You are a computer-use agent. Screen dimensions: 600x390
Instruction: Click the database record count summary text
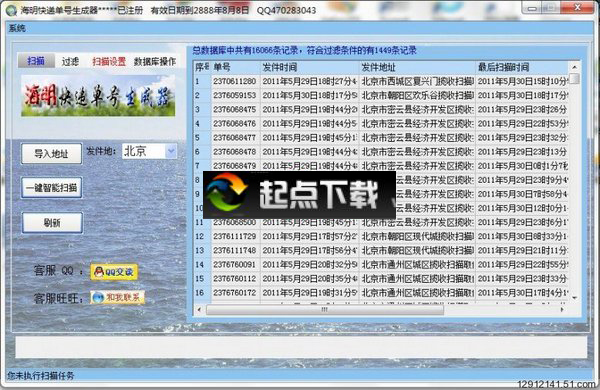(305, 51)
